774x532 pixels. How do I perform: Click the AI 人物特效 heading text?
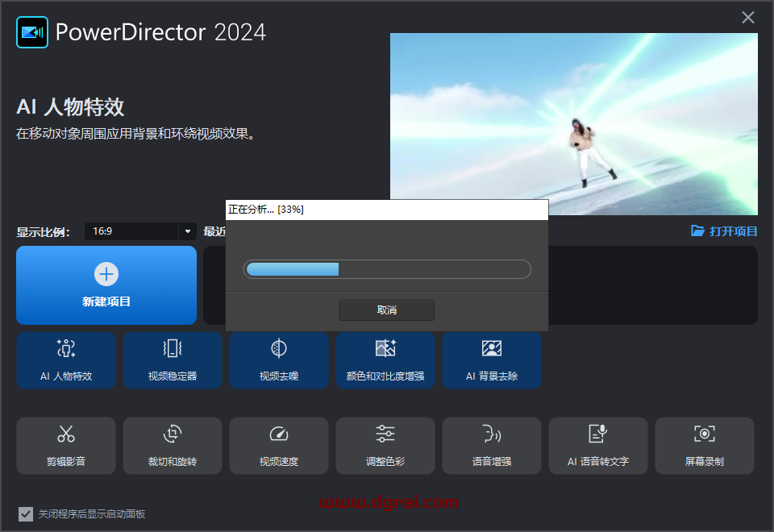coord(70,107)
